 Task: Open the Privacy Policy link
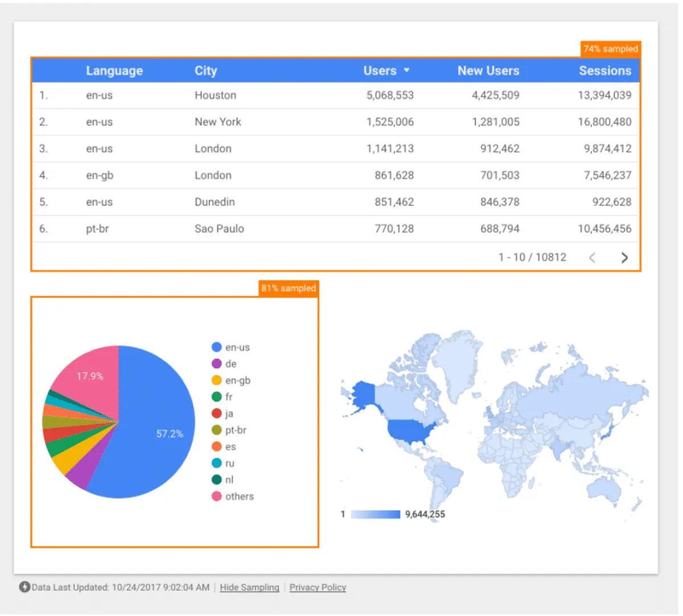[318, 588]
